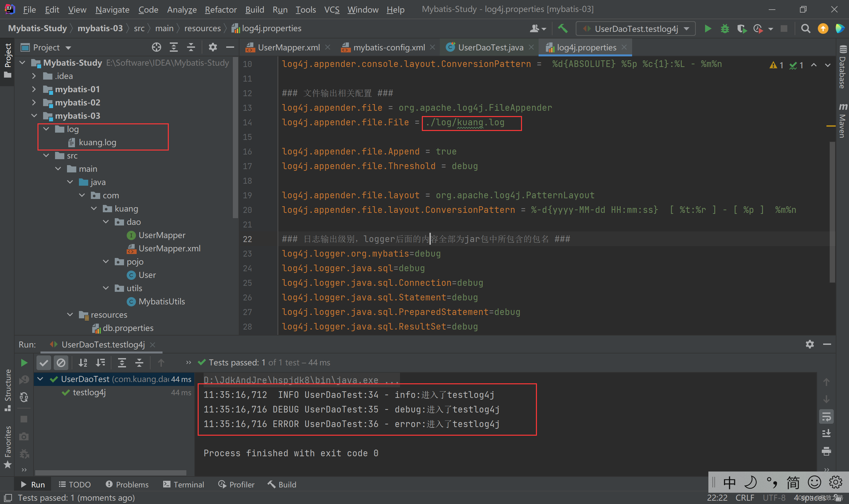Open the Build tool window
Screen dimensions: 849x504
pyautogui.click(x=282, y=485)
